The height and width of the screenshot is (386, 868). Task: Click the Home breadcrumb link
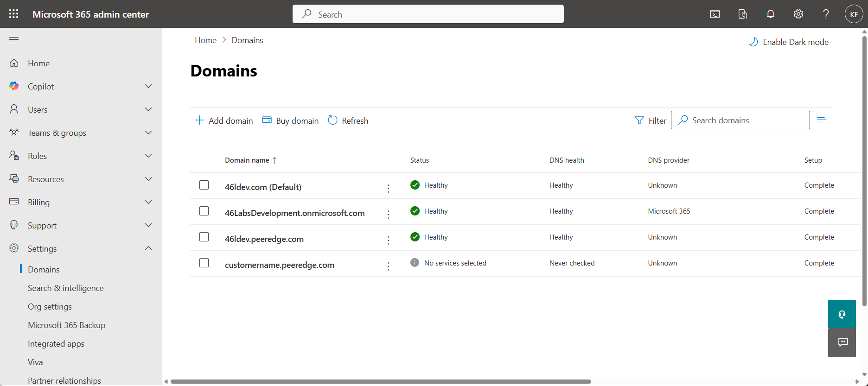click(205, 40)
